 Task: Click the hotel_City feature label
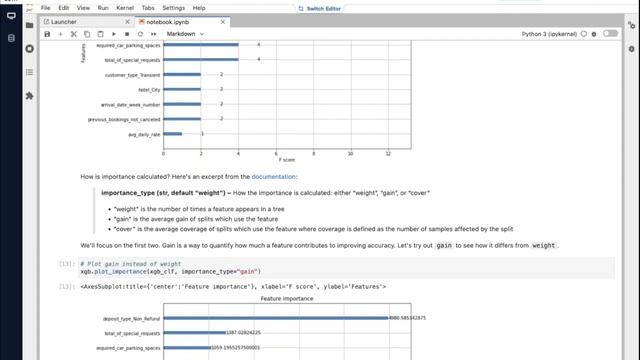(149, 90)
